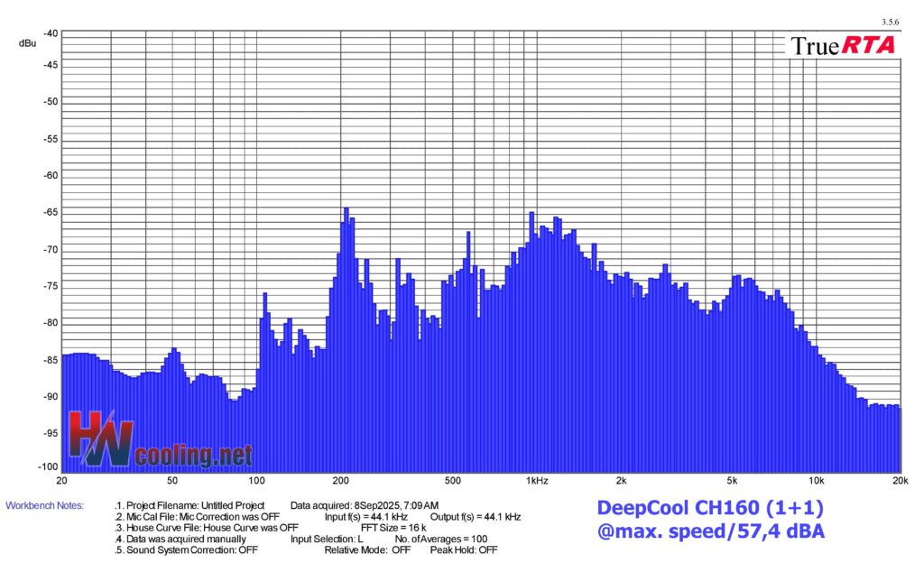Click the House Curve File note line
This screenshot has height=563, width=924.
click(x=208, y=528)
